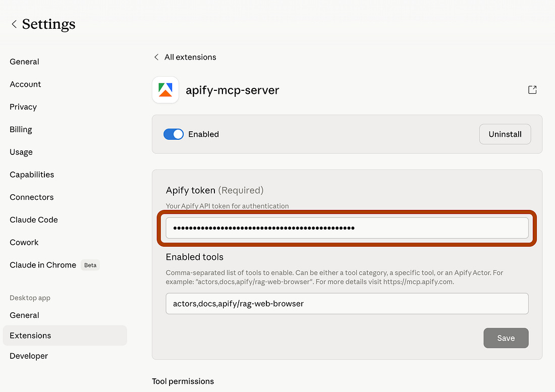Viewport: 555px width, 392px height.
Task: Open Account settings in the sidebar
Action: click(x=25, y=84)
